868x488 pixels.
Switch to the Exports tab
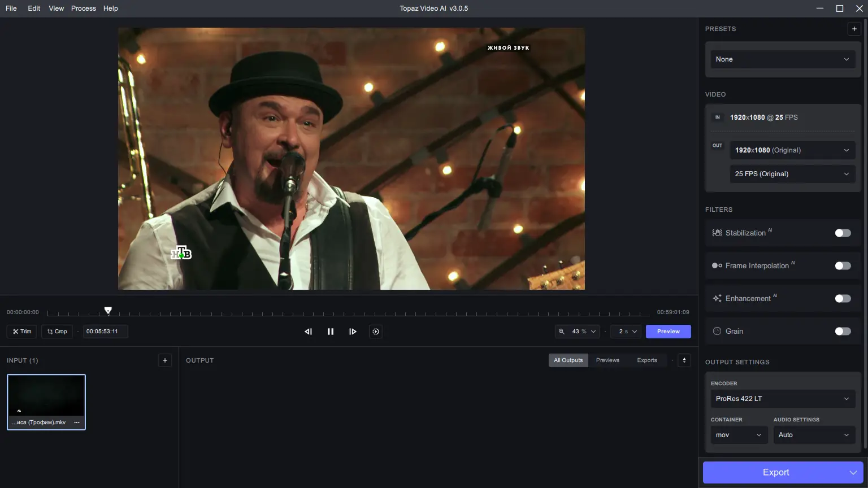647,360
